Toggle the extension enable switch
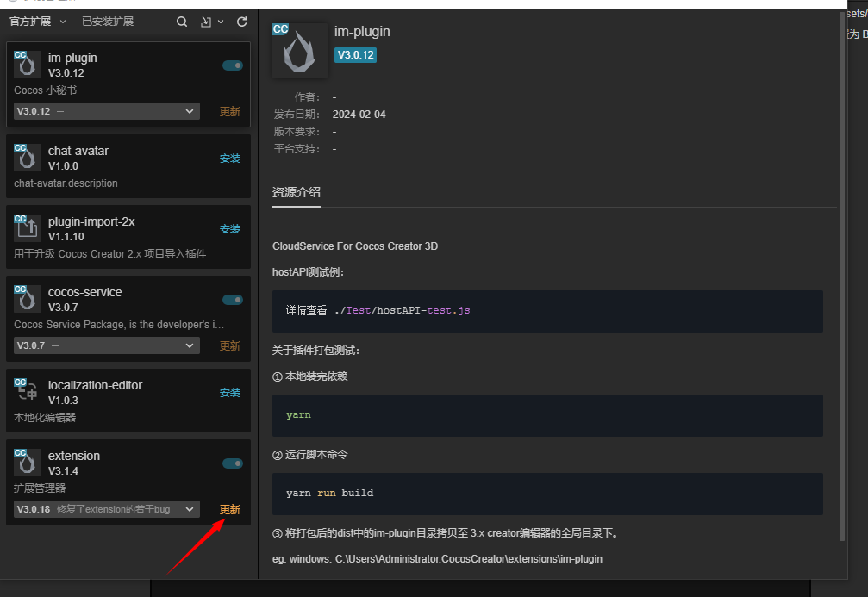The image size is (868, 597). tap(233, 463)
